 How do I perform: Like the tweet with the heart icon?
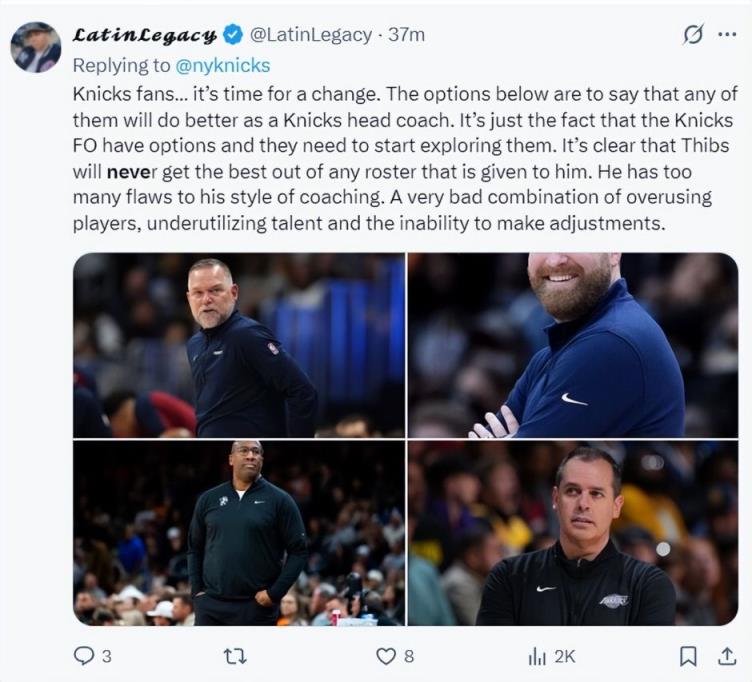[386, 656]
